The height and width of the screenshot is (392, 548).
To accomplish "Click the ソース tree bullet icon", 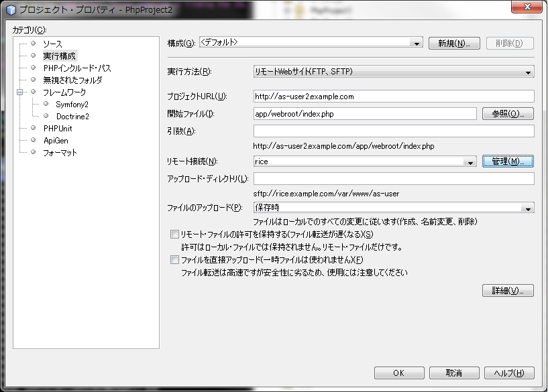I will 33,44.
